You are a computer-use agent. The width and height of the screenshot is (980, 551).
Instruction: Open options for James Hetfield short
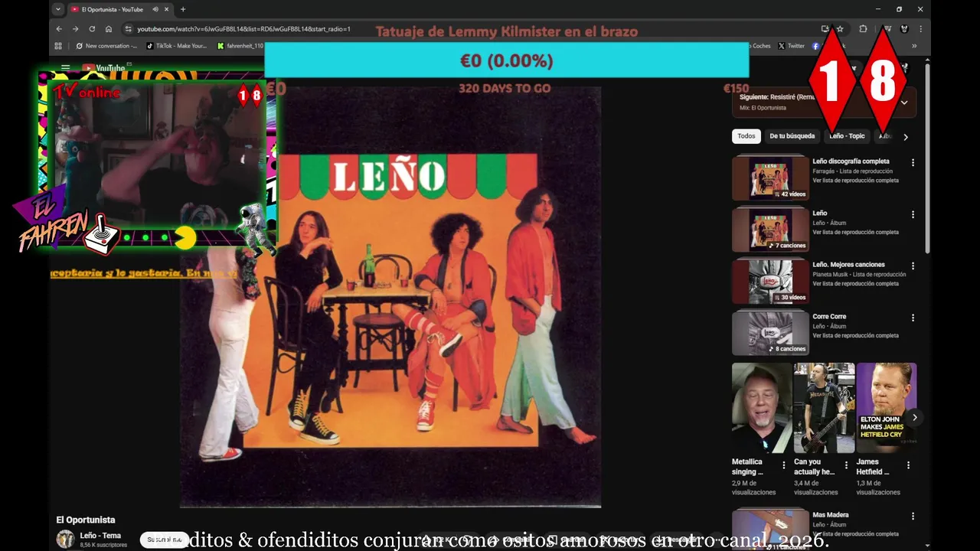click(x=908, y=465)
